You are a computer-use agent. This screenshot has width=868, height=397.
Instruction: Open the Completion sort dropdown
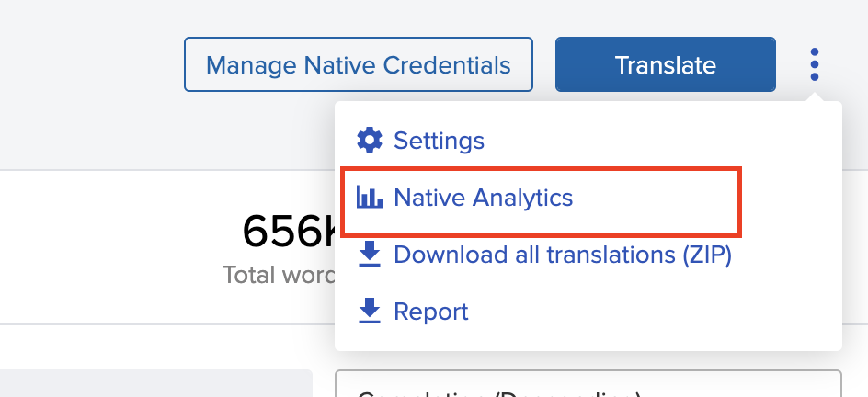tap(588, 384)
